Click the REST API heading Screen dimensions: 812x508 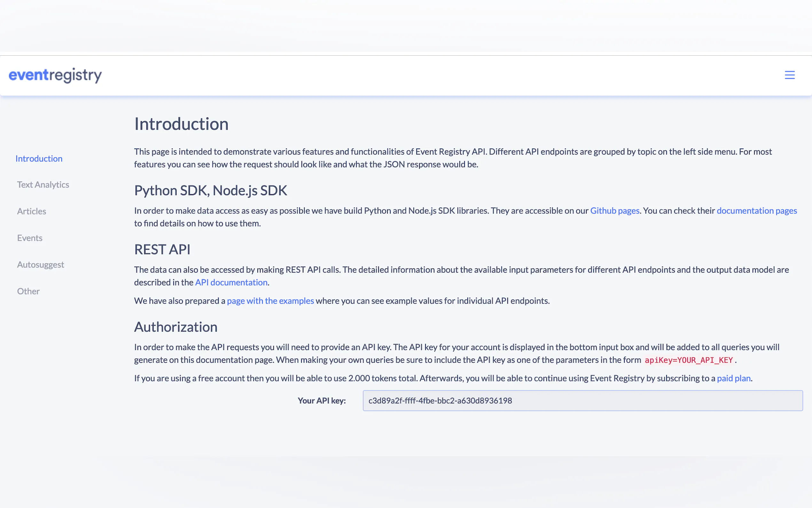[x=162, y=250]
